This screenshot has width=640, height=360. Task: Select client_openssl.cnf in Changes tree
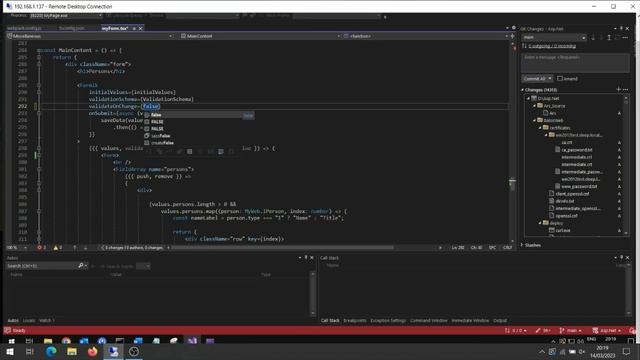(572, 194)
